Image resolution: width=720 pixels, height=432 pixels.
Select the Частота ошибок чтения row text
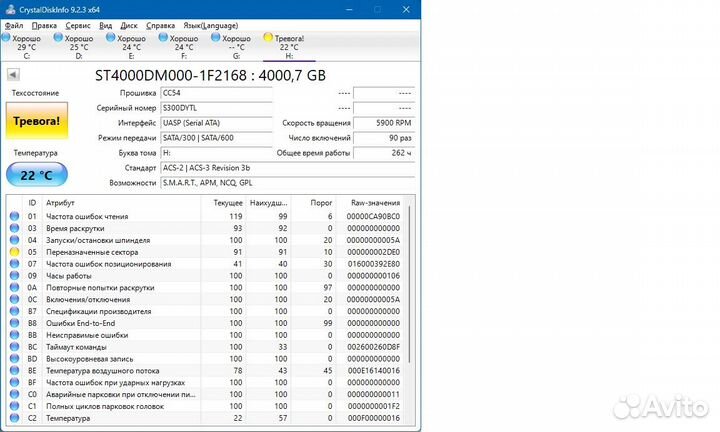[87, 216]
